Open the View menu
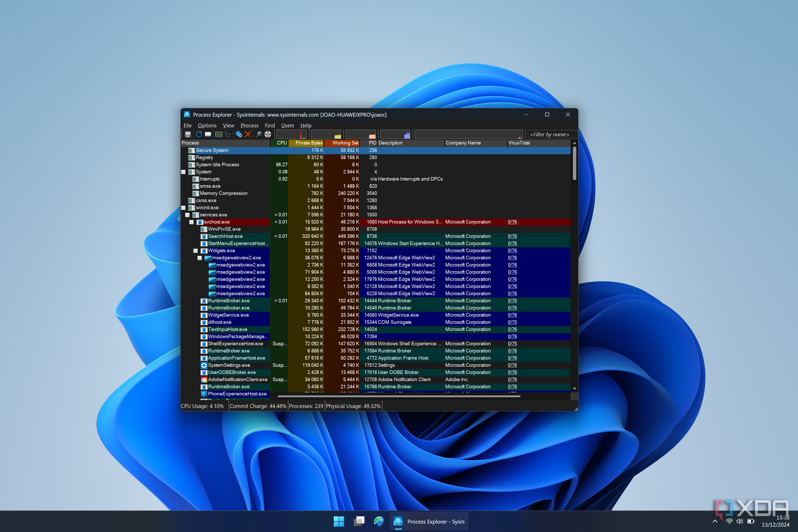 point(228,126)
